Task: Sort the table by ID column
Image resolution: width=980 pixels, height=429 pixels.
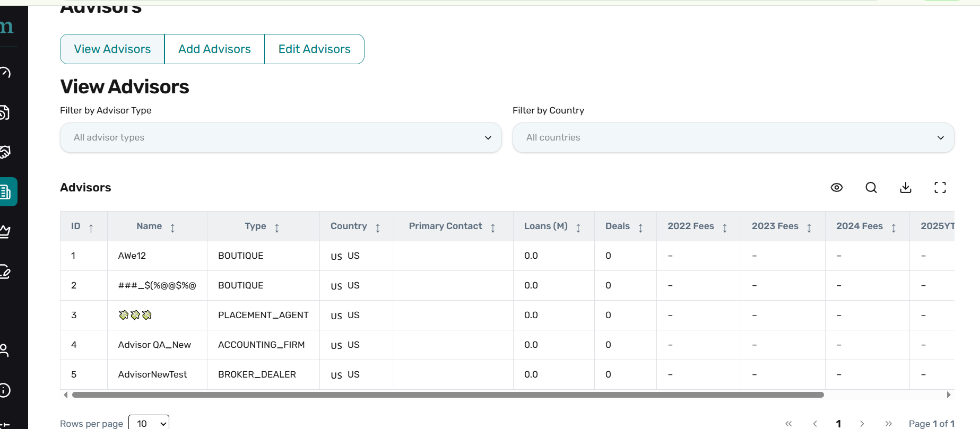Action: coord(91,227)
